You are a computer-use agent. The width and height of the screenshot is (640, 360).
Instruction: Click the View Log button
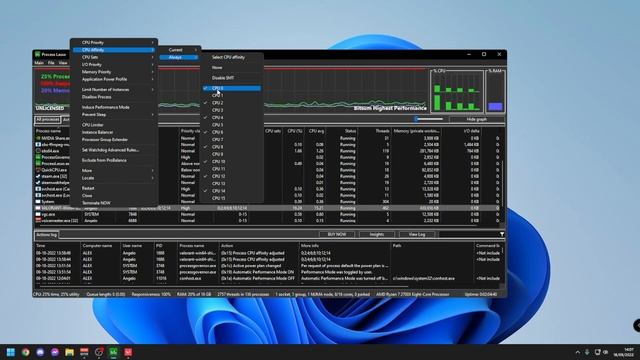[x=416, y=234]
